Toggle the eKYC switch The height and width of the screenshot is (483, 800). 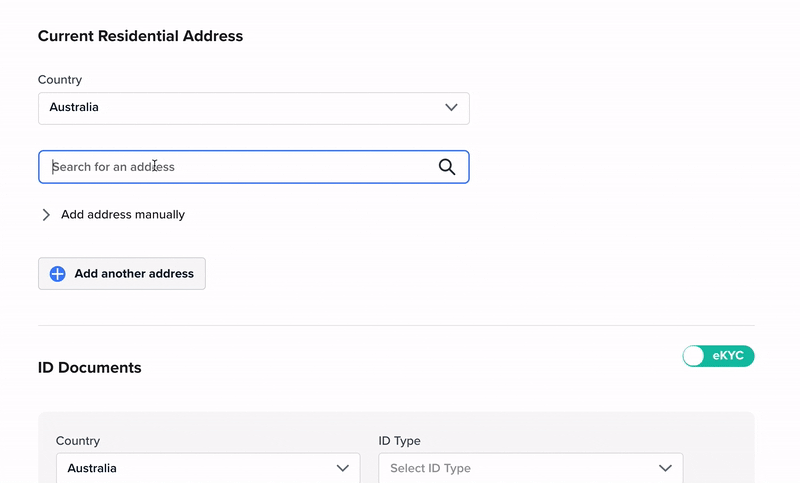pos(718,356)
